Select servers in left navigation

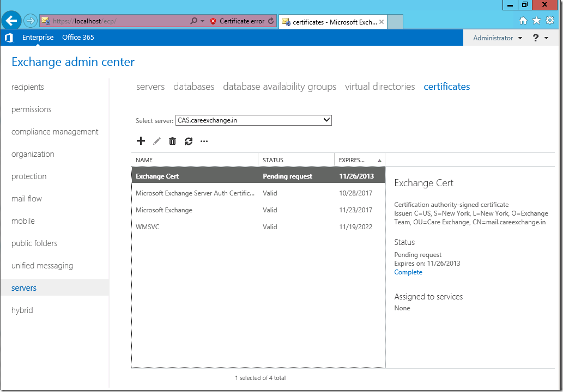point(55,287)
